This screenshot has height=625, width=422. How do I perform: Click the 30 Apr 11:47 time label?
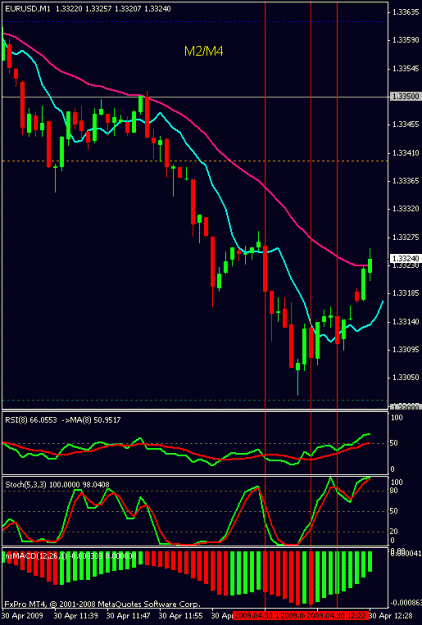click(128, 615)
